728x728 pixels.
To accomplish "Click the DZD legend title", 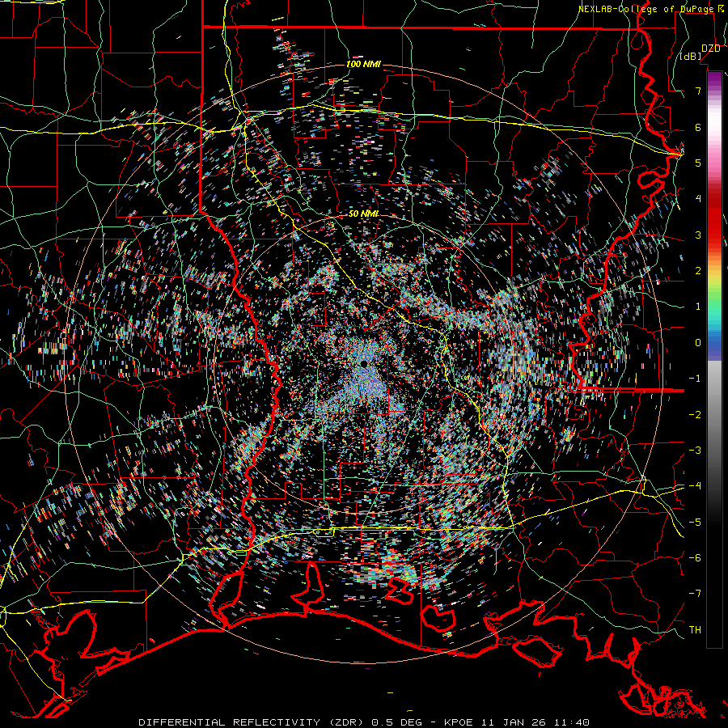I will [710, 49].
